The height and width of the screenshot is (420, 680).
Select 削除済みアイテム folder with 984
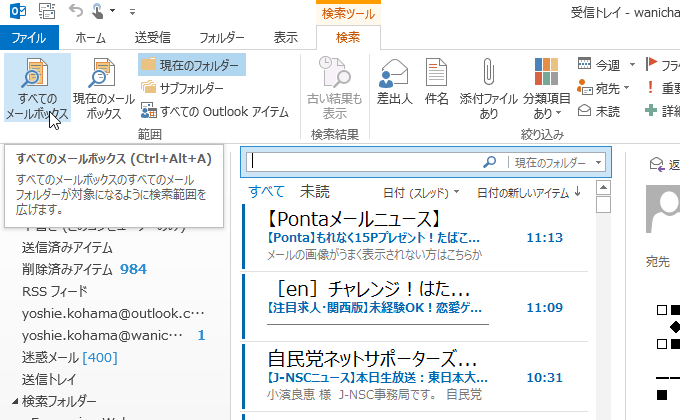point(84,269)
